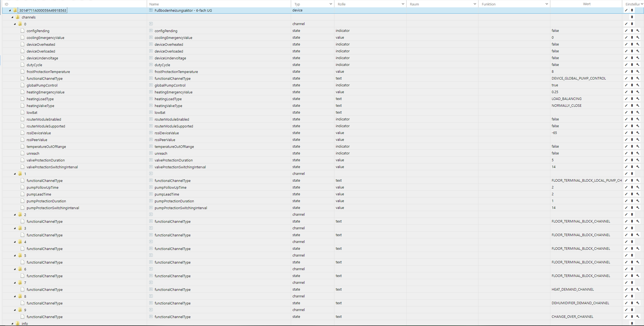
Task: Collapse channel folder 0
Action: 15,24
